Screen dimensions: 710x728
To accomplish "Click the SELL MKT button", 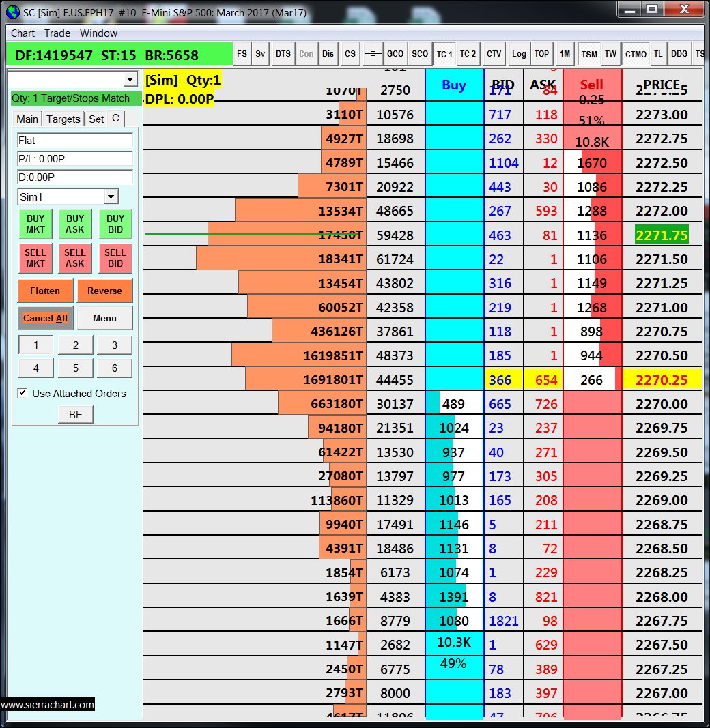I will click(x=35, y=258).
